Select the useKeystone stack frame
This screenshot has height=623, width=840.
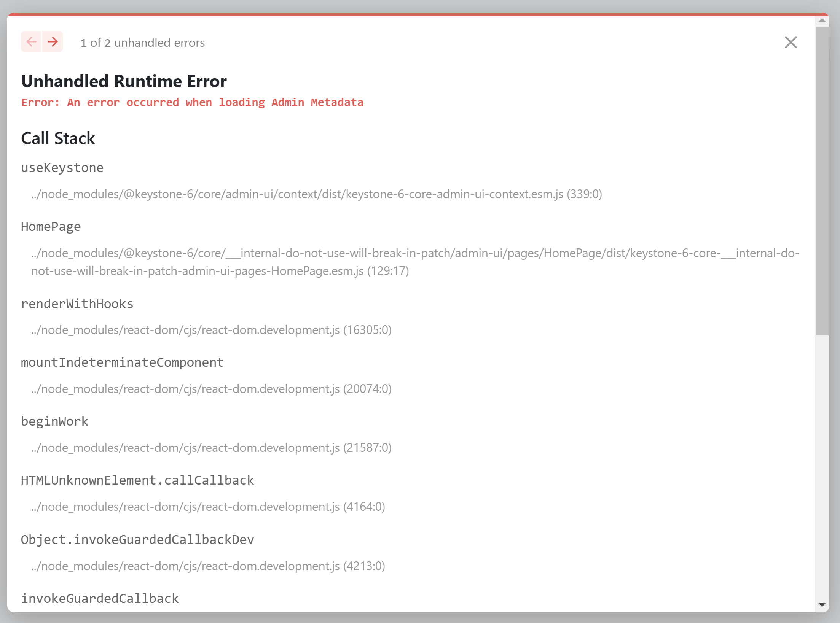pyautogui.click(x=62, y=167)
